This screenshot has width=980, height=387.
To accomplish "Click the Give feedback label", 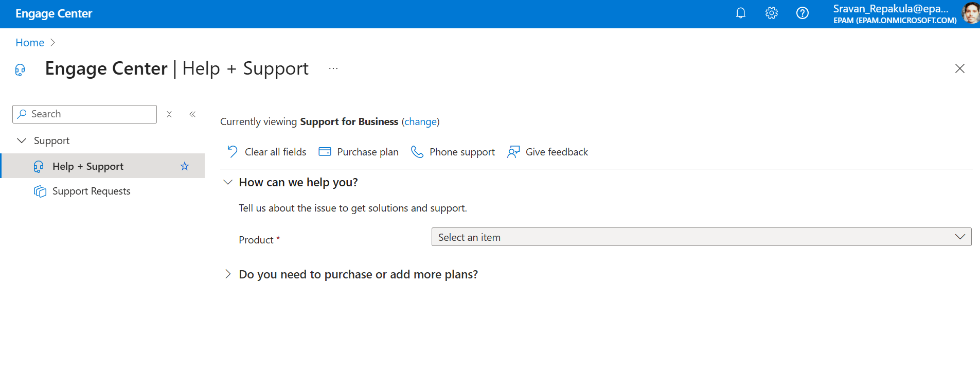I will click(557, 152).
